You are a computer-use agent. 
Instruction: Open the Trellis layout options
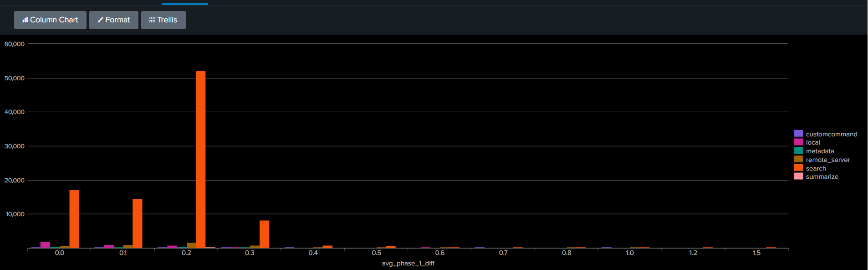(163, 20)
